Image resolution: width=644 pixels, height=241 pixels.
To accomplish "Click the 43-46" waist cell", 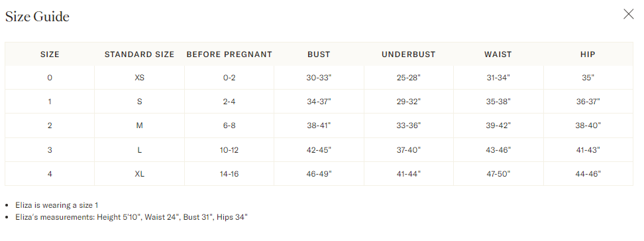I will coord(498,149).
